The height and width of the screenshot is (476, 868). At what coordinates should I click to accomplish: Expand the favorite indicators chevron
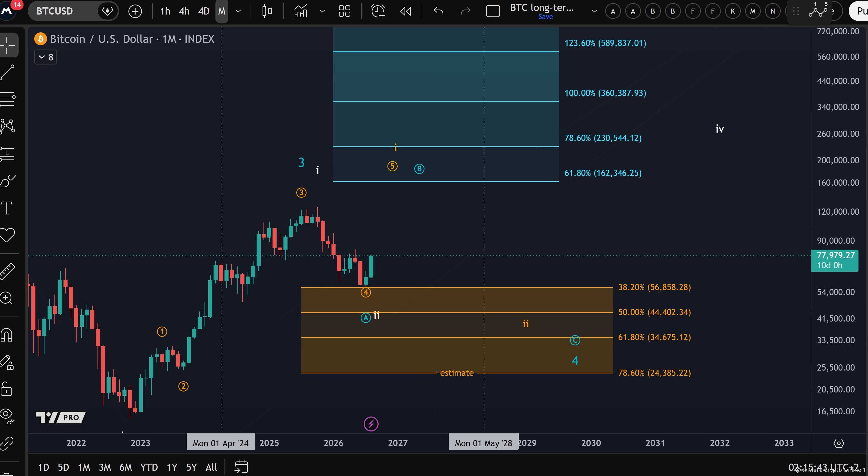point(322,11)
